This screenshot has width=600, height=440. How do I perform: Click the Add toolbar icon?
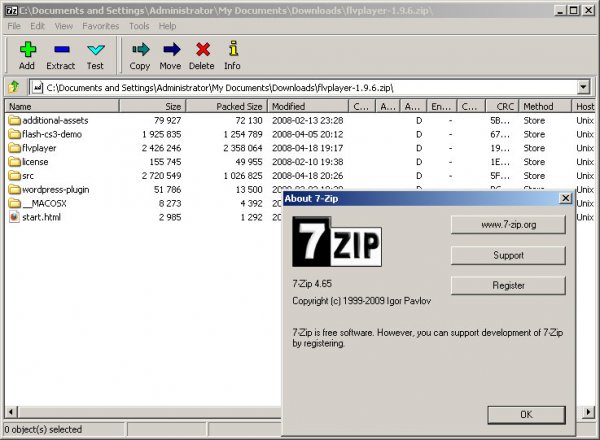pos(28,49)
